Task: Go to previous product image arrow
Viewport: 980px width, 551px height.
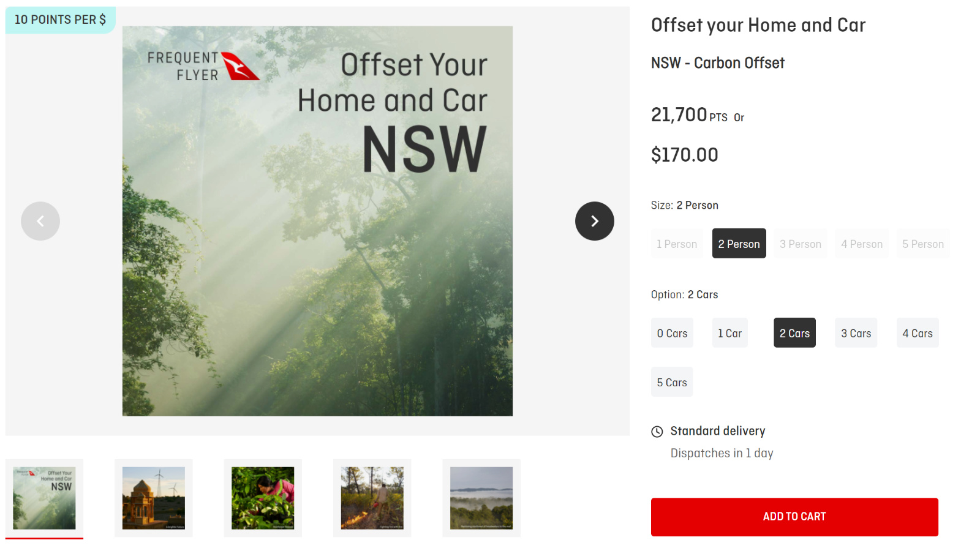Action: click(x=40, y=221)
